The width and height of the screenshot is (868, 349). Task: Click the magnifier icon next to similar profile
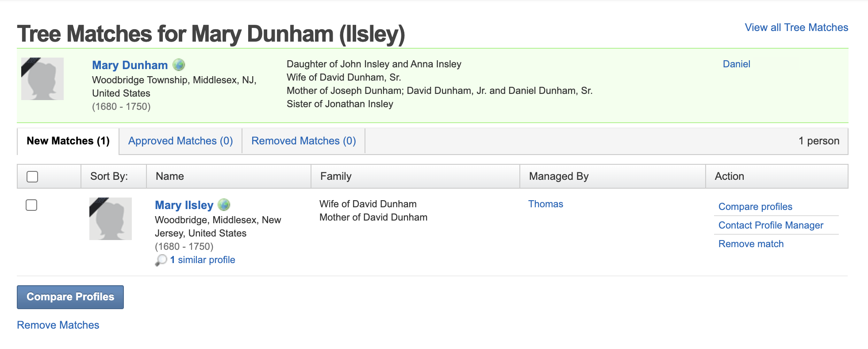[161, 260]
